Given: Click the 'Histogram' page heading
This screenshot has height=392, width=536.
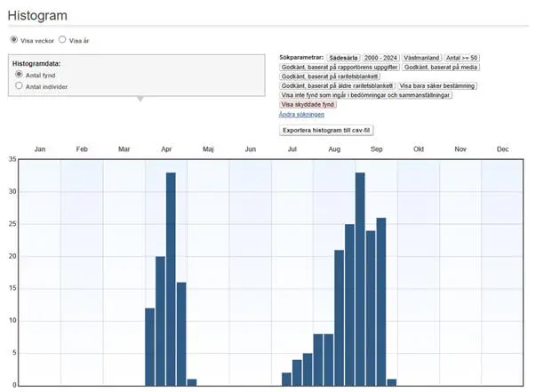Looking at the screenshot, I should 37,15.
